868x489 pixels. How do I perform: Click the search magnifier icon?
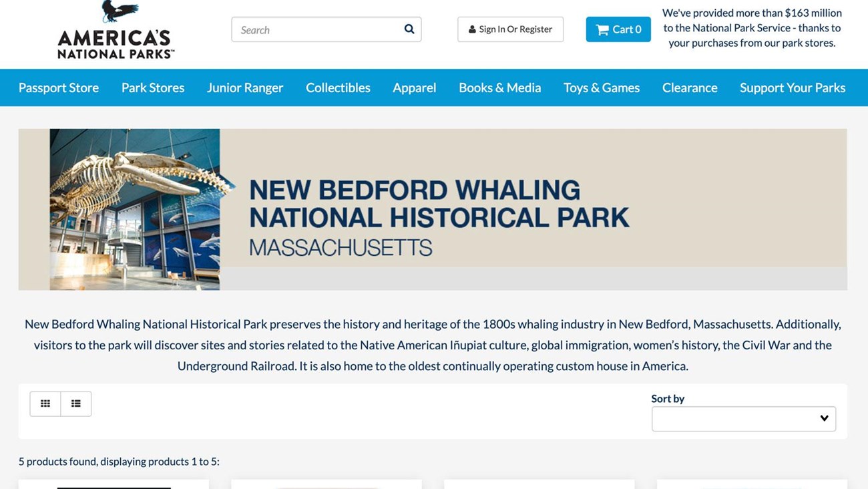(x=409, y=29)
